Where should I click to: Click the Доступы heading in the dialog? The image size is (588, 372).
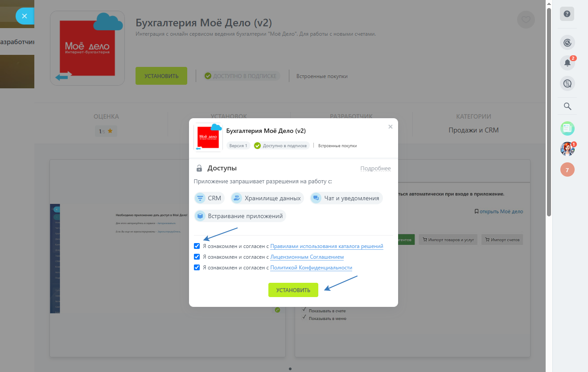[222, 168]
